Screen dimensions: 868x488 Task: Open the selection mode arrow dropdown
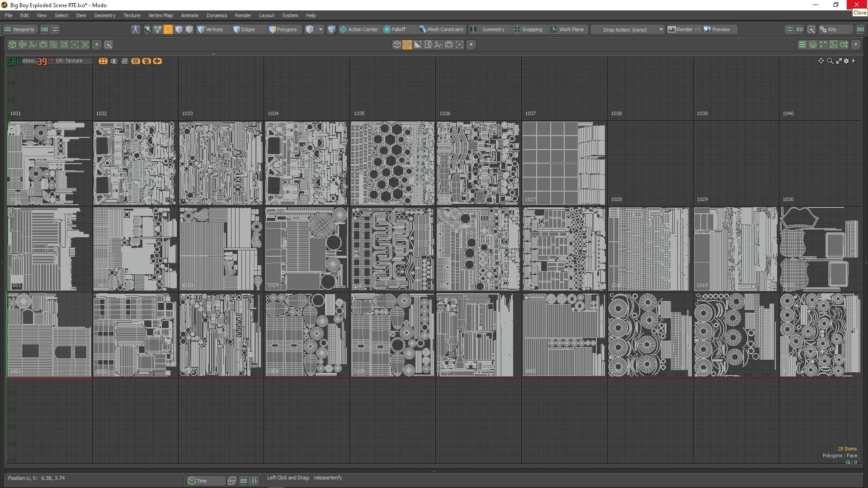point(321,29)
